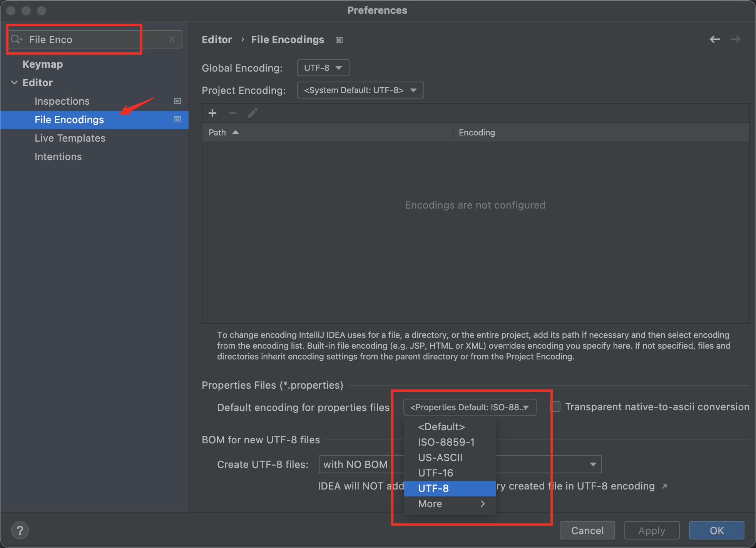
Task: Click the Editor breadcrumb link
Action: point(217,39)
